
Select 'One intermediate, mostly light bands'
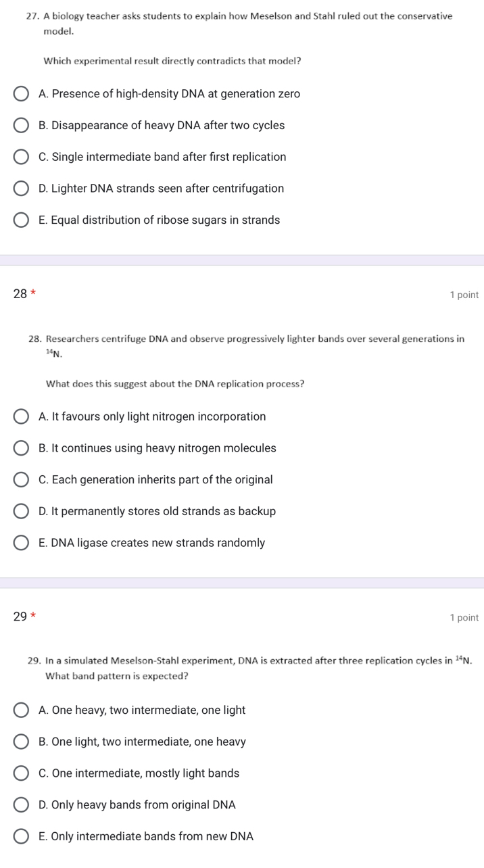(21, 773)
